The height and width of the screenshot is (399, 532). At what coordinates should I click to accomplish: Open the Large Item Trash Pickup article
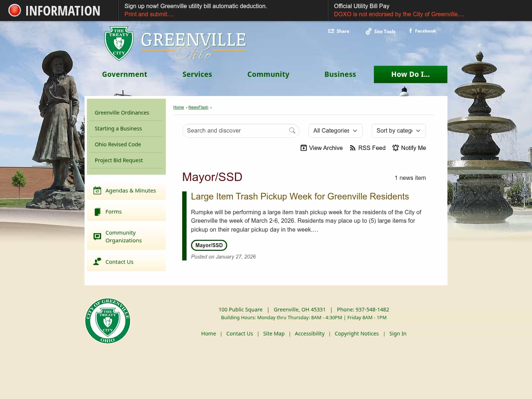click(300, 196)
